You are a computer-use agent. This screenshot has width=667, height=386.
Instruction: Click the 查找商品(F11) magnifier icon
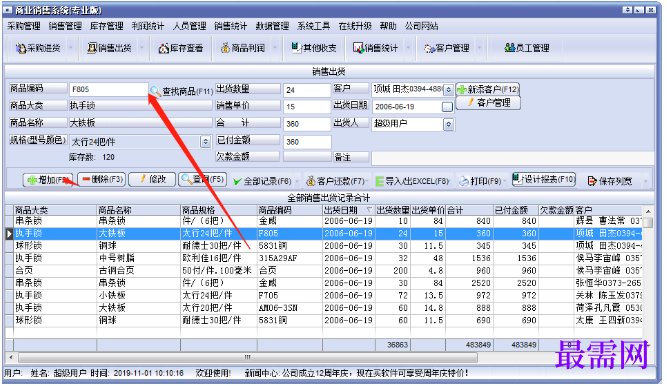(155, 91)
